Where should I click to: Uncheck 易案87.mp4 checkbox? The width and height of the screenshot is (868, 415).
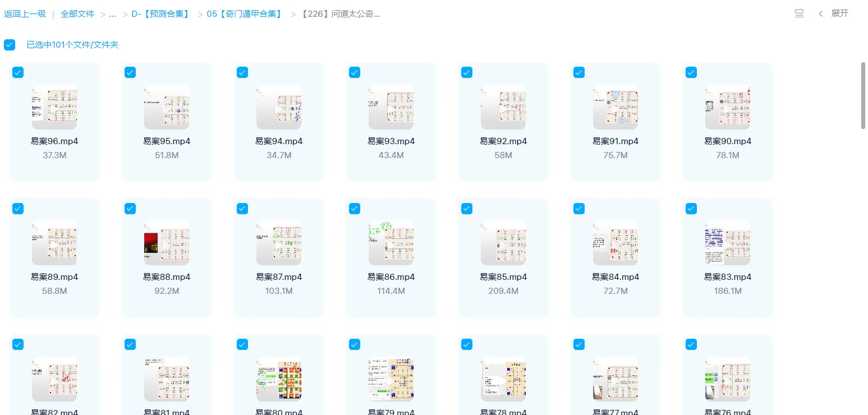coord(242,209)
